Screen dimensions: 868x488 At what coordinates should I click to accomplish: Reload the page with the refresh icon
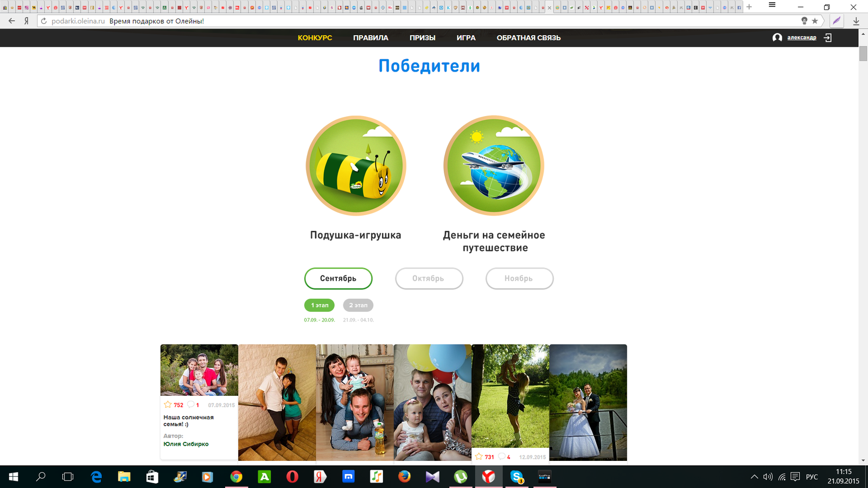pos(44,21)
